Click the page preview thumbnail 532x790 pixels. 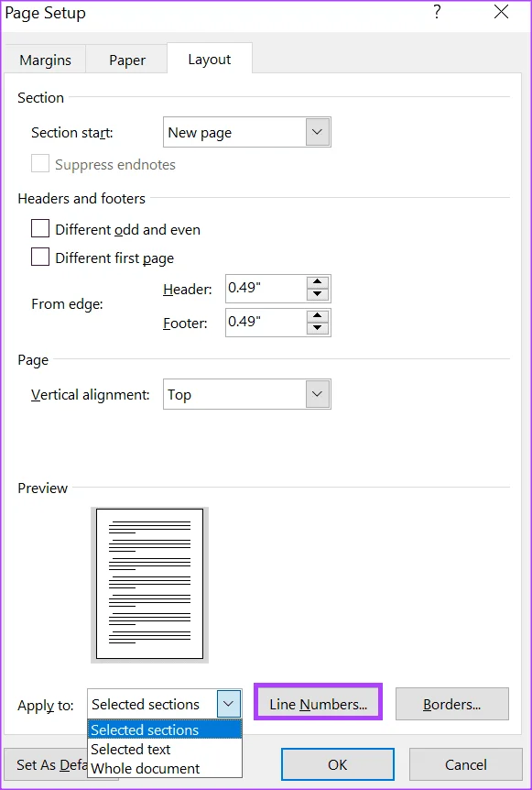(x=149, y=585)
